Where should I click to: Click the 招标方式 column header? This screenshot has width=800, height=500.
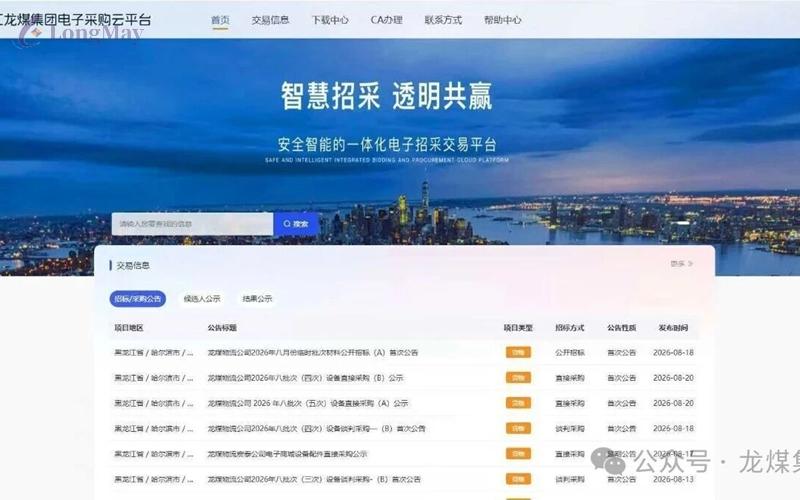[x=570, y=328]
